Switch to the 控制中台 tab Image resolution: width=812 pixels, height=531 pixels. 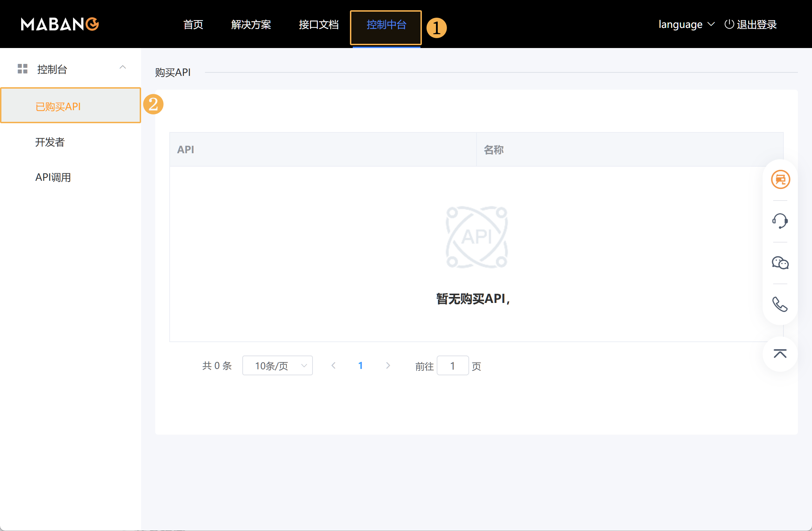click(x=386, y=24)
